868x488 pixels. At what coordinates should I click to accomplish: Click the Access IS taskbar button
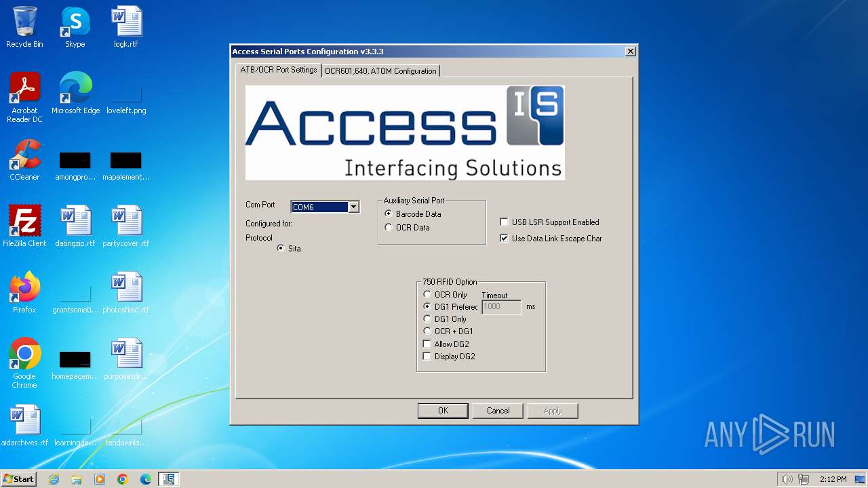click(169, 479)
